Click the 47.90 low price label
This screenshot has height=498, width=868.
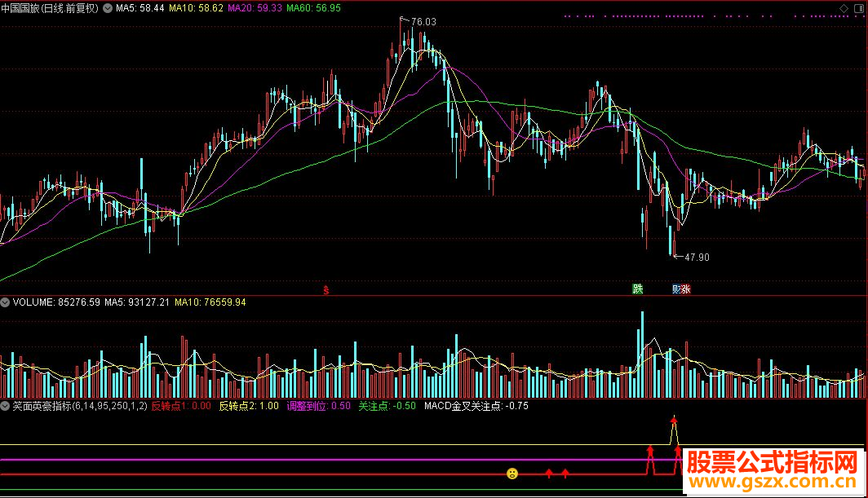[x=697, y=258]
